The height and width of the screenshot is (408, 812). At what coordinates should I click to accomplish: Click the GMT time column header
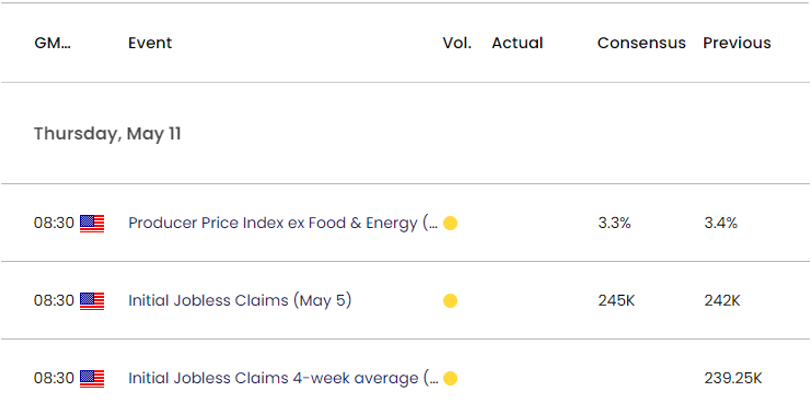coord(53,43)
